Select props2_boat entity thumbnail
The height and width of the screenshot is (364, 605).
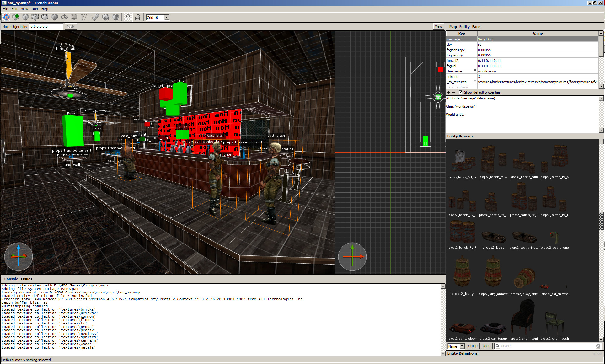click(x=493, y=237)
